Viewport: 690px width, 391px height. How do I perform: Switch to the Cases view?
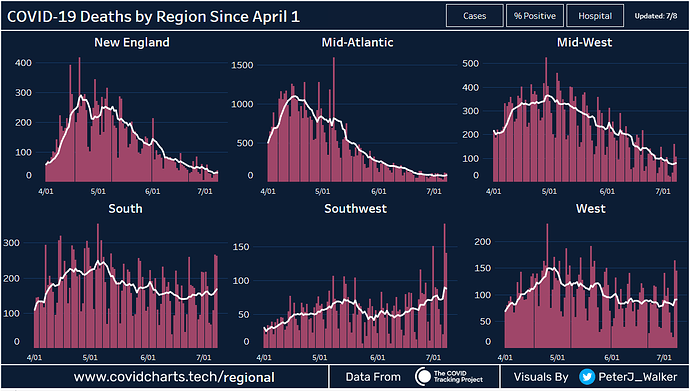474,16
